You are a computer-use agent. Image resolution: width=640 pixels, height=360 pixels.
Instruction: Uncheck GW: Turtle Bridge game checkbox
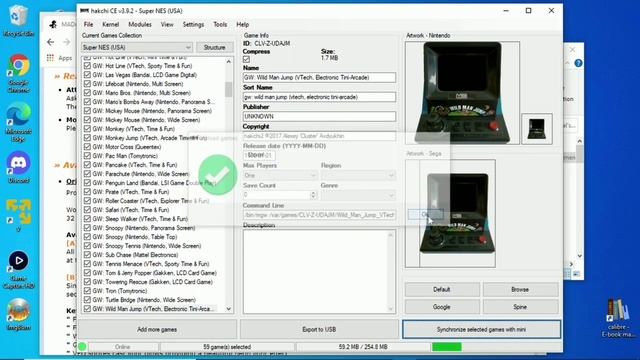click(87, 300)
